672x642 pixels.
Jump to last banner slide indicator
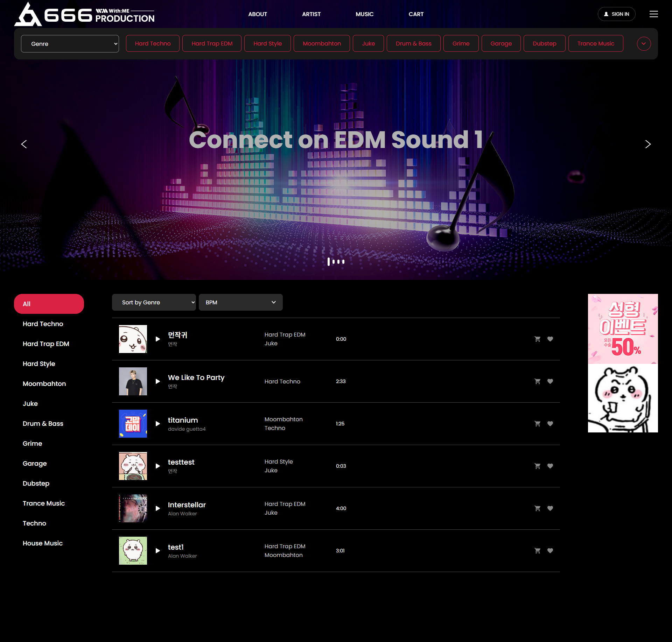tap(343, 261)
